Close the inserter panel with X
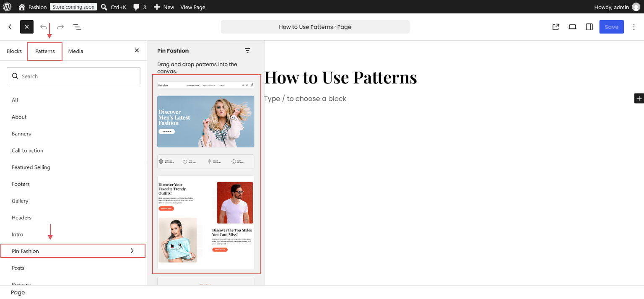Screen dimensions: 644x299 pos(137,50)
